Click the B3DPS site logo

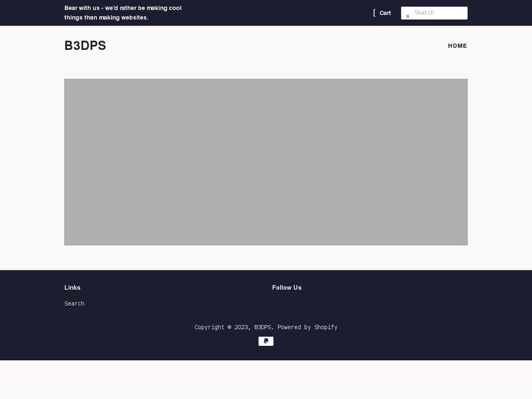(x=85, y=46)
